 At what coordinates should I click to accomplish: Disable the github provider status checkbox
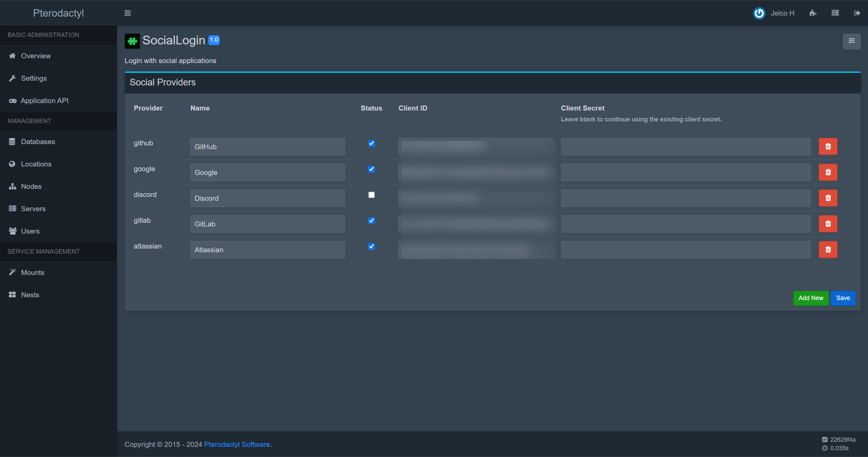pyautogui.click(x=371, y=143)
